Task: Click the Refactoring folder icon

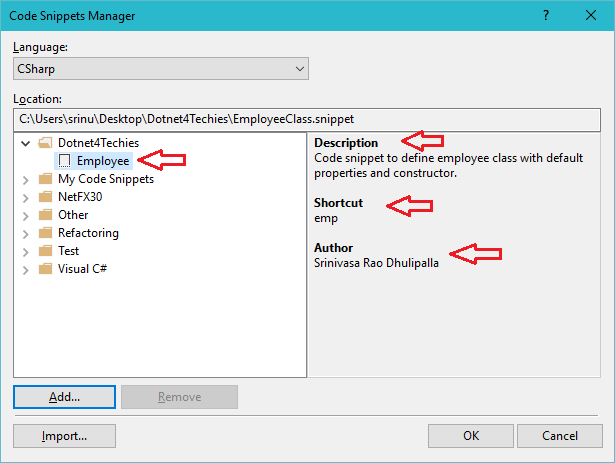Action: pyautogui.click(x=45, y=233)
